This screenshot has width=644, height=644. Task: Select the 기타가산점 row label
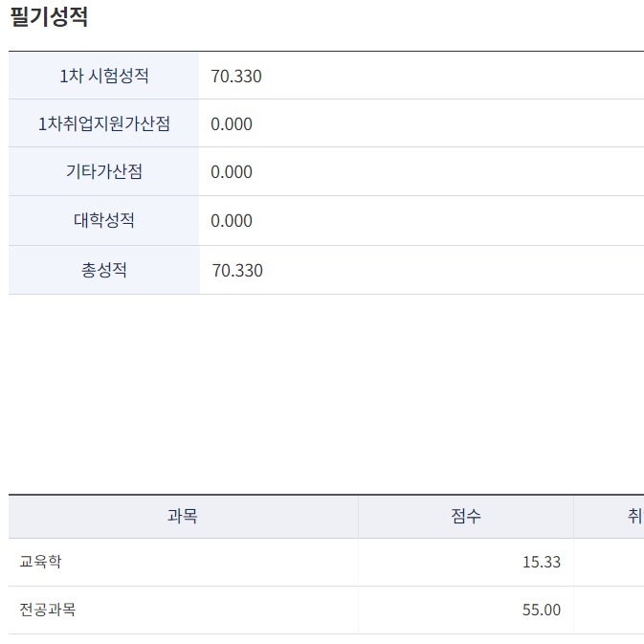[x=104, y=172]
